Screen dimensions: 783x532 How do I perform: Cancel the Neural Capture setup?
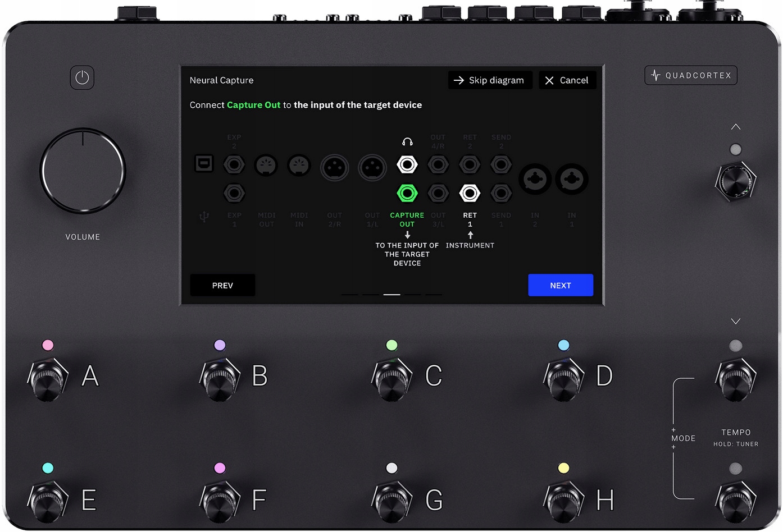[567, 80]
